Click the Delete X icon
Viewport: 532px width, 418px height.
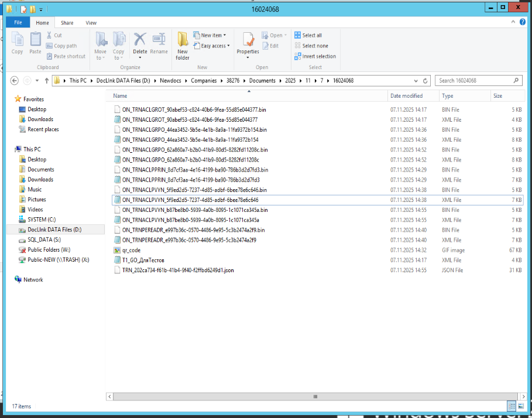tap(140, 39)
